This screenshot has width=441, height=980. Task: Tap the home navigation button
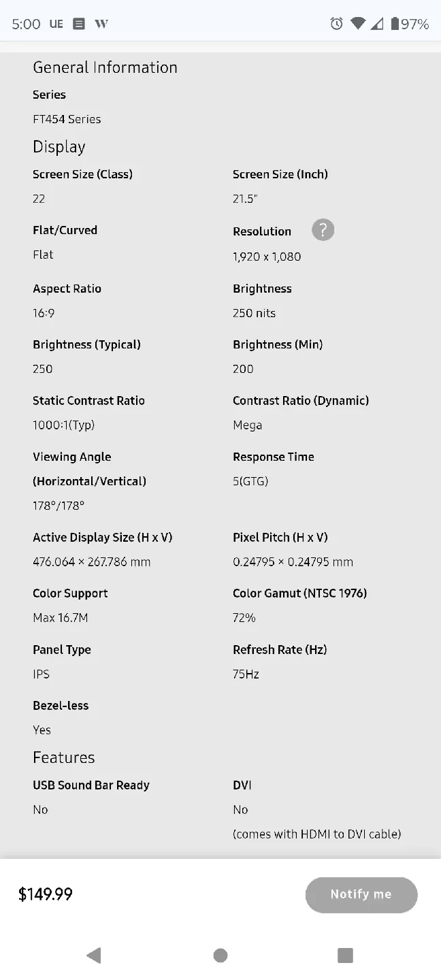tap(220, 955)
